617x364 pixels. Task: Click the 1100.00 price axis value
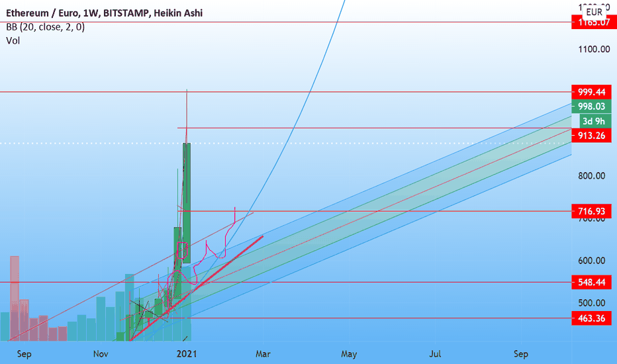[594, 49]
